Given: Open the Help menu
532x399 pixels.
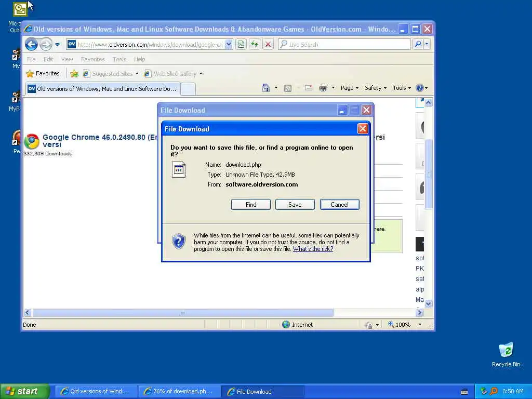Looking at the screenshot, I should [x=139, y=59].
